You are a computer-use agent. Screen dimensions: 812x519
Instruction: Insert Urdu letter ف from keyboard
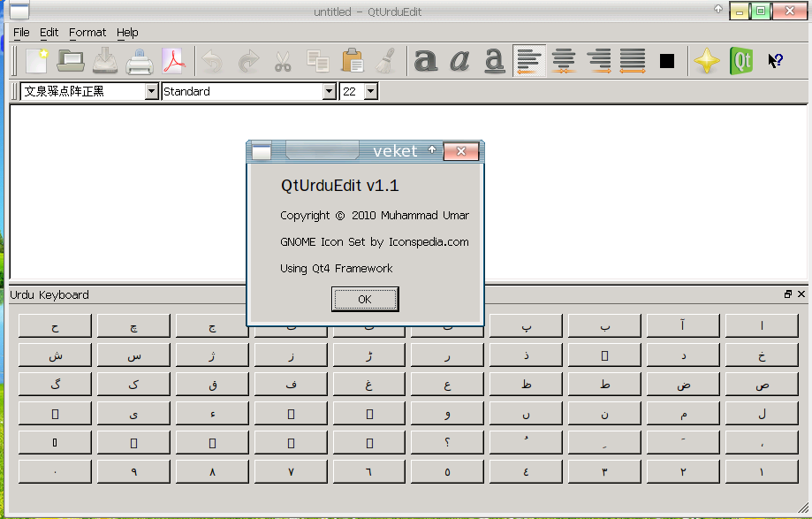point(291,384)
